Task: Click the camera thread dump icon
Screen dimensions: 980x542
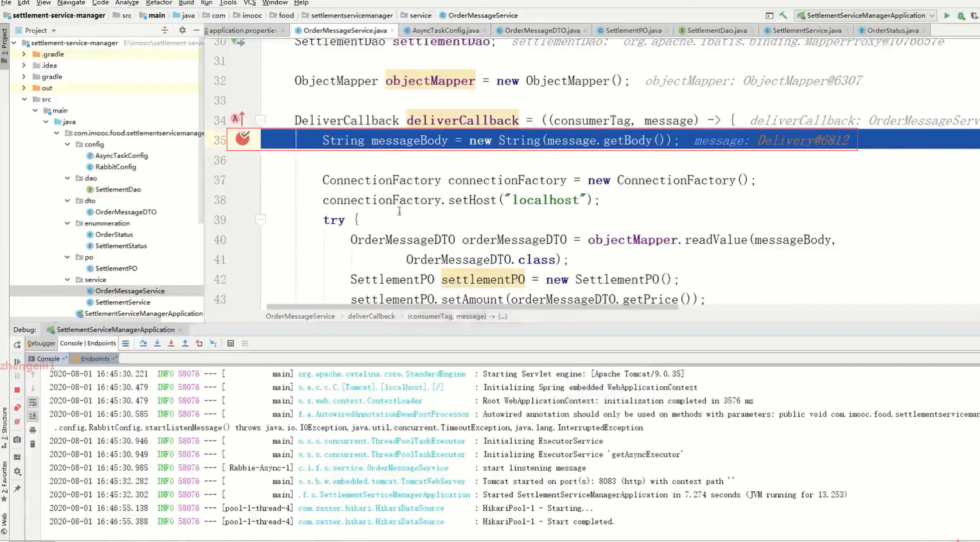Action: point(17,440)
